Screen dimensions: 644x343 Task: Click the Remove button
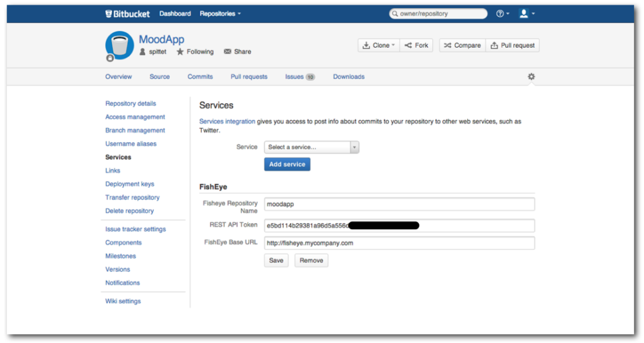coord(312,260)
